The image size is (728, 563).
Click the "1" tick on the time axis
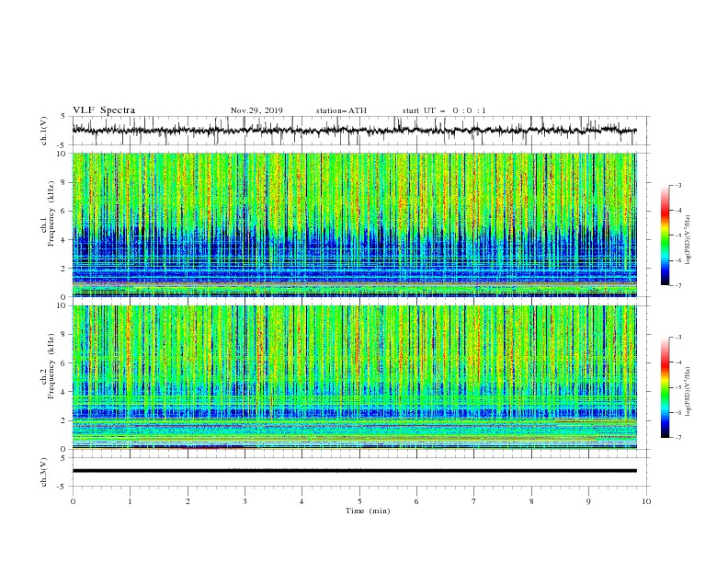130,501
